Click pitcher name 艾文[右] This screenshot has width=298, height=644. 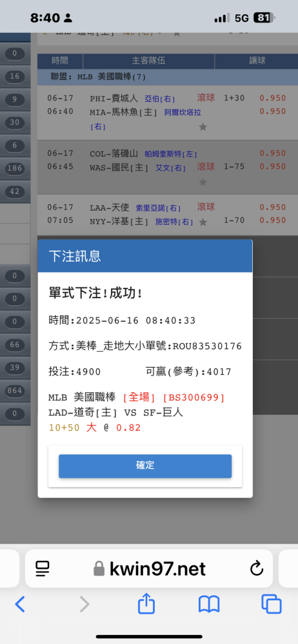click(170, 168)
